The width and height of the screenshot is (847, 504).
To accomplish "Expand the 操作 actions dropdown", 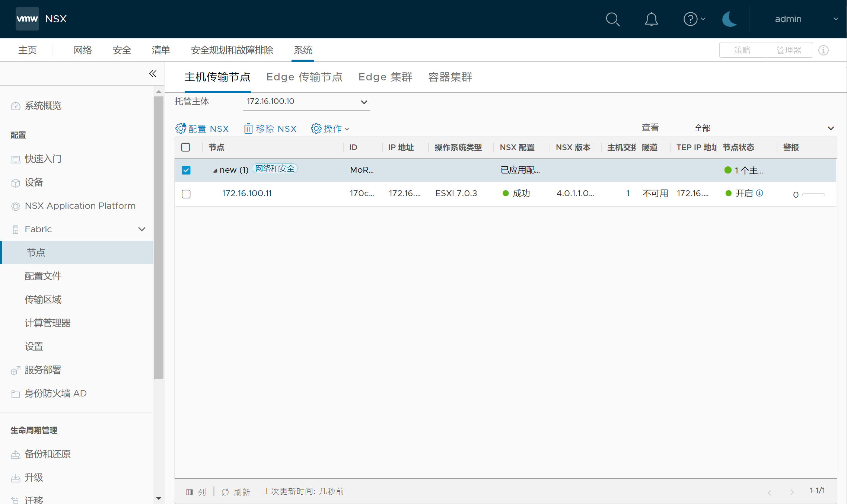I will tap(330, 129).
